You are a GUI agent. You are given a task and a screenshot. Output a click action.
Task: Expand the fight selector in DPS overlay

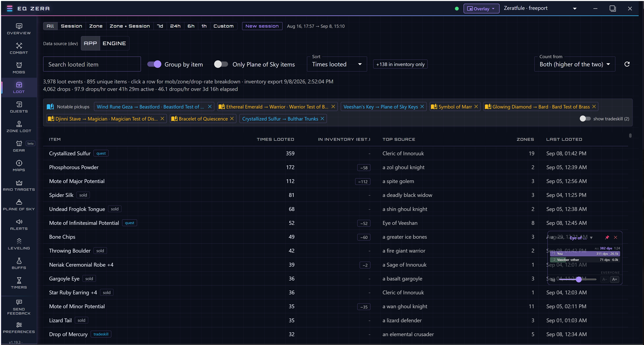(591, 238)
